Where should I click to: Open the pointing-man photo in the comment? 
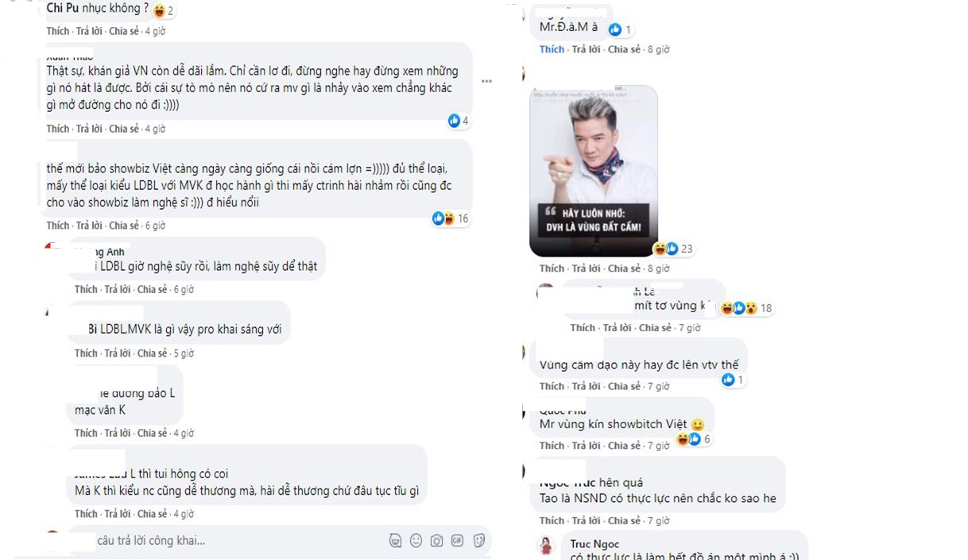click(x=594, y=171)
